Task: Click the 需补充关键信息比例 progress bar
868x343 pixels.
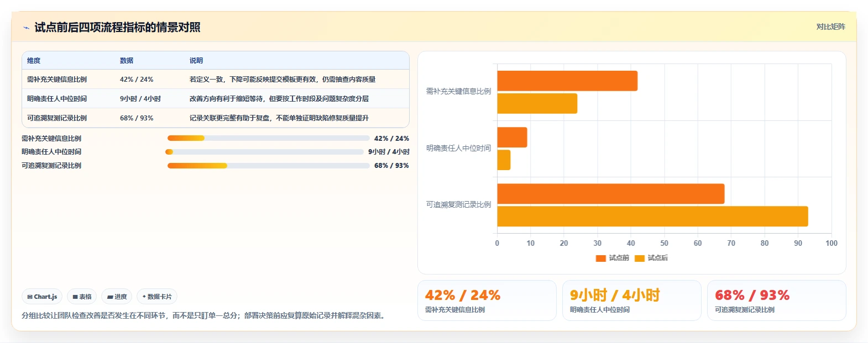Action: (268, 138)
